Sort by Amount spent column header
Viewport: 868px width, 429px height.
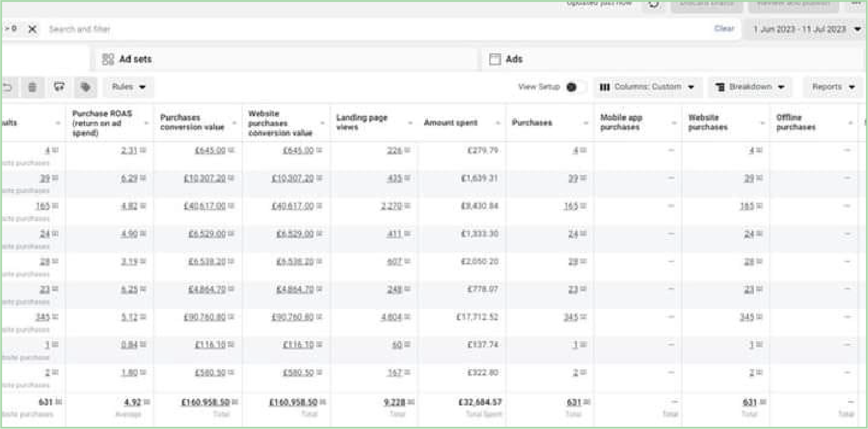(x=451, y=123)
